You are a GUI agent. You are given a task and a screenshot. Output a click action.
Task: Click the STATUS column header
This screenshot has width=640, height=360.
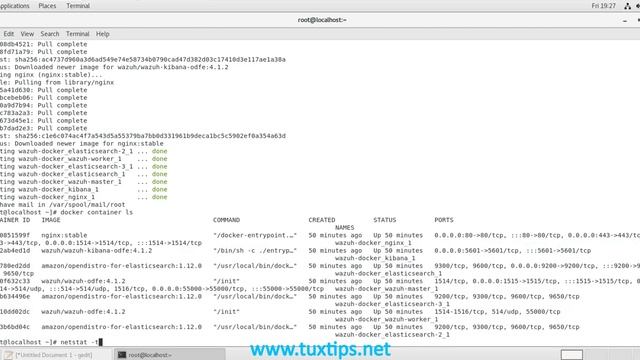coord(384,220)
